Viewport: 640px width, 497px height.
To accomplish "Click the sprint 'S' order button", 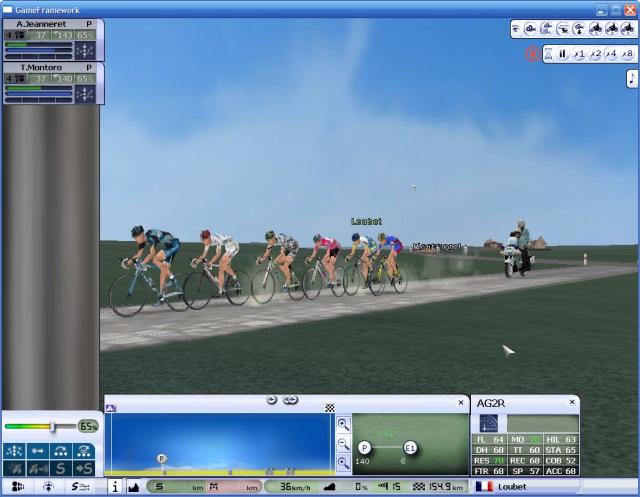I will (x=62, y=468).
